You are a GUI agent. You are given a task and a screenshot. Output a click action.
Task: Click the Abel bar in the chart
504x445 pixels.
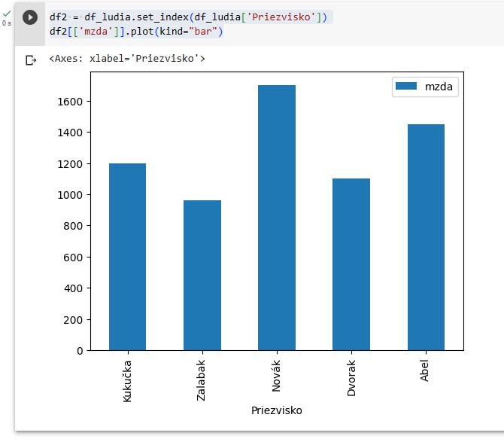(426, 237)
